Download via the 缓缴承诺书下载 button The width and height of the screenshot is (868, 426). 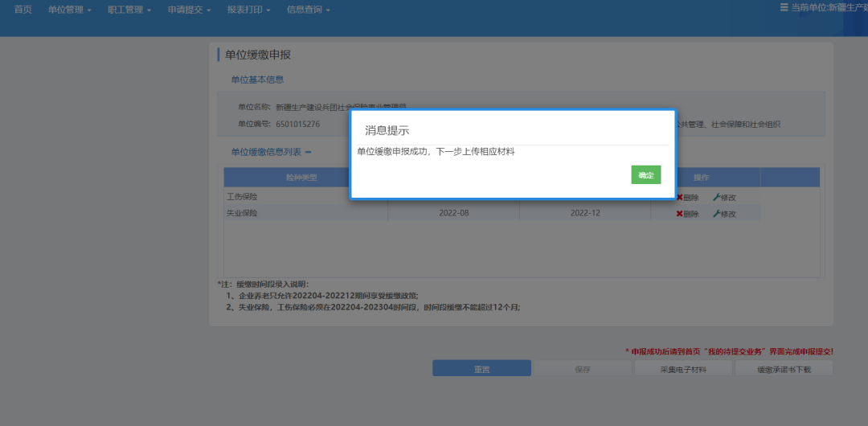pos(784,369)
